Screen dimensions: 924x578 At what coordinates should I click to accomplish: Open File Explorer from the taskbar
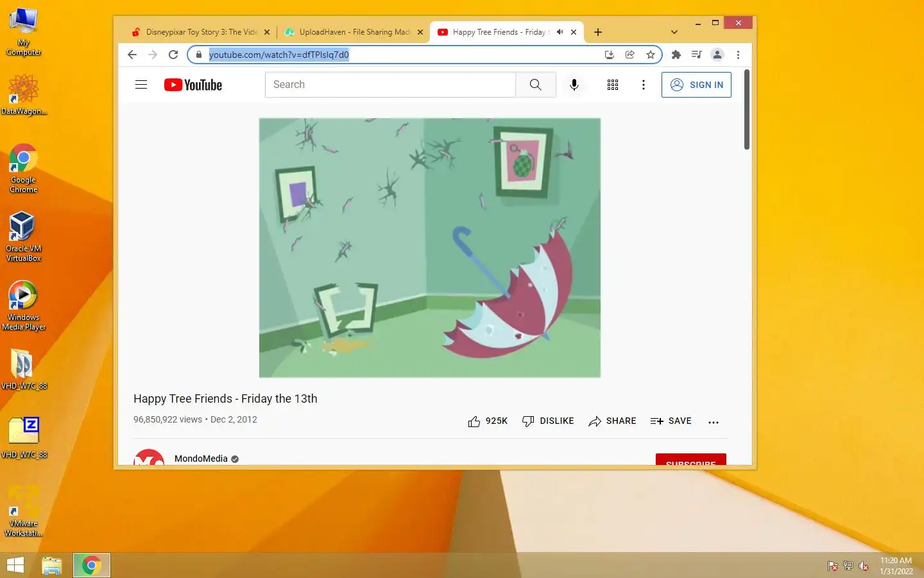pos(52,565)
